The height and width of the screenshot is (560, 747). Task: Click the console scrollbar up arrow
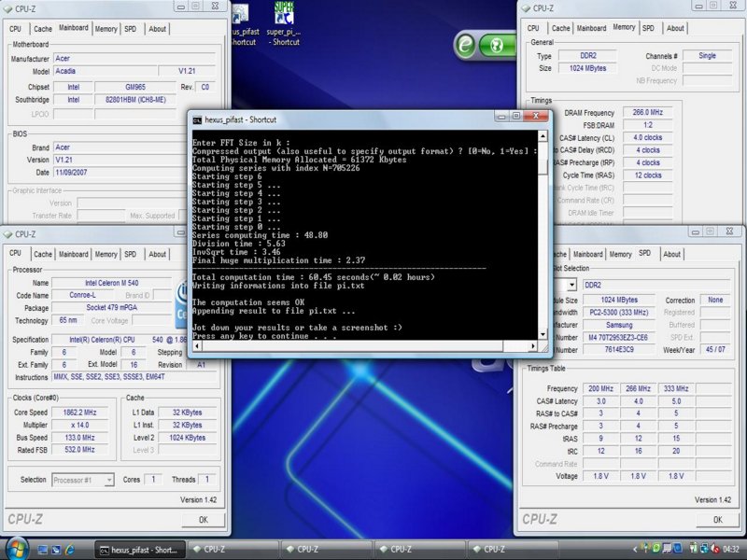(x=543, y=136)
